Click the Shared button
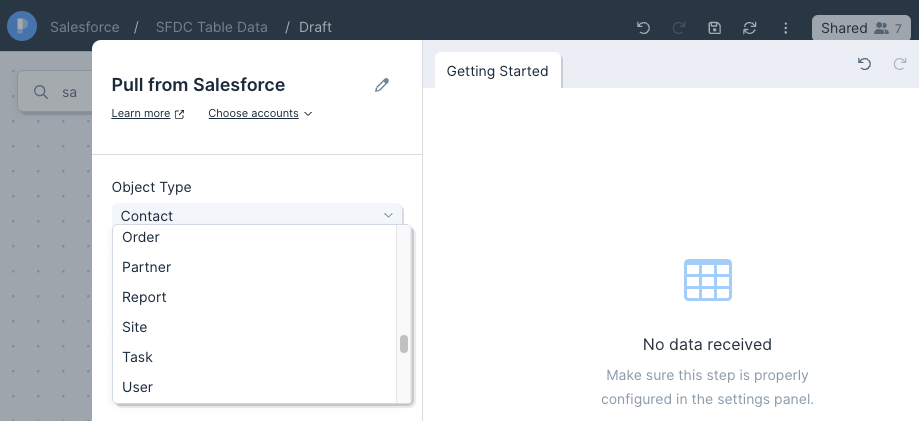The width and height of the screenshot is (919, 421). coord(861,28)
